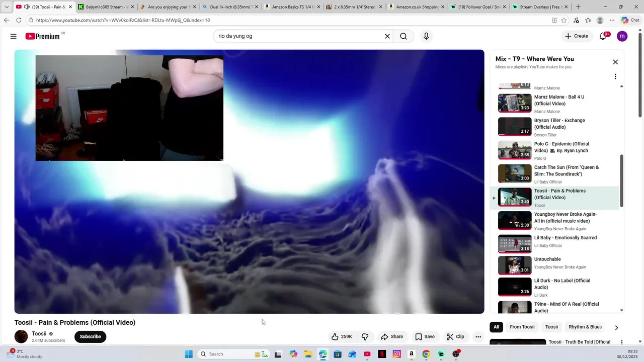Click the browser address bar URL
Image resolution: width=644 pixels, height=362 pixels.
[123, 20]
